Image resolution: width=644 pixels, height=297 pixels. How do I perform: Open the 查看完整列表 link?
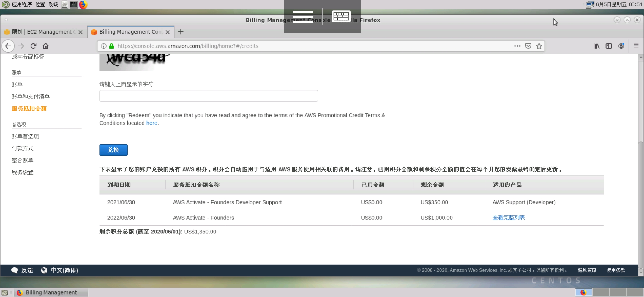pos(509,218)
